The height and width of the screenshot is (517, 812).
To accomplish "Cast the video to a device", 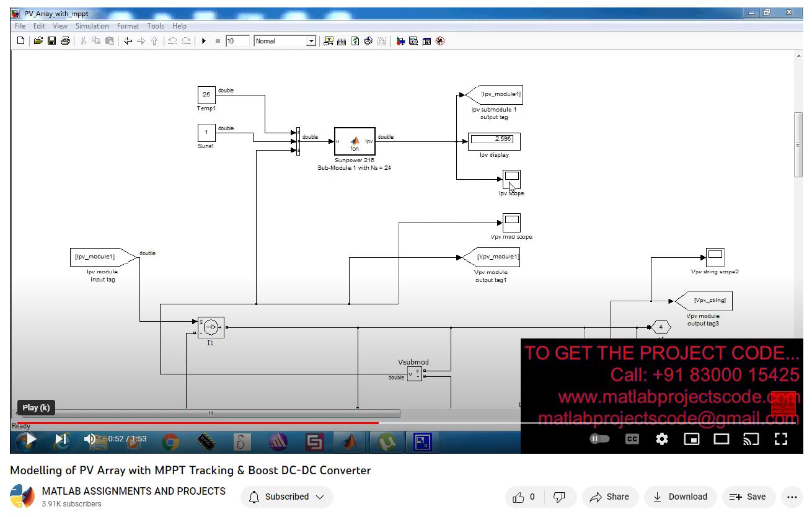I will tap(751, 439).
